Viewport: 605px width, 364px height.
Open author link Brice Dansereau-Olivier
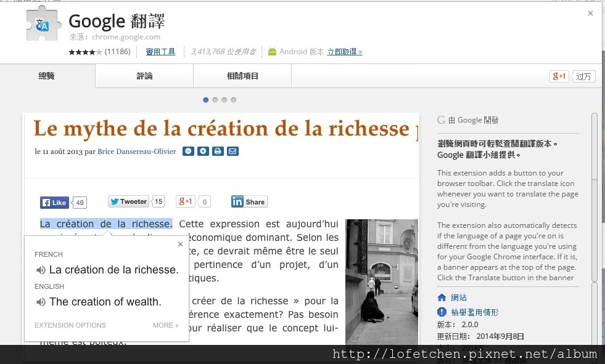coord(136,152)
